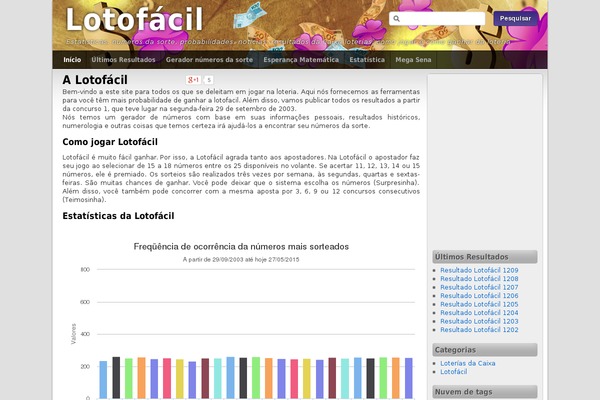Image resolution: width=600 pixels, height=400 pixels.
Task: Open Resultado Lotofácil 1204 link
Action: coord(479,313)
